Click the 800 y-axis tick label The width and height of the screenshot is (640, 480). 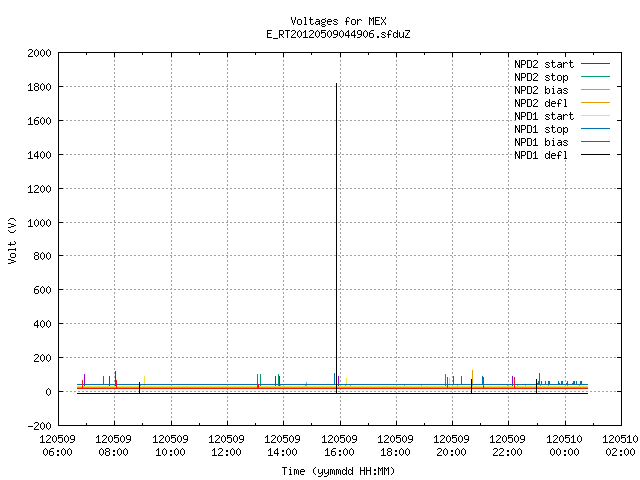point(42,256)
